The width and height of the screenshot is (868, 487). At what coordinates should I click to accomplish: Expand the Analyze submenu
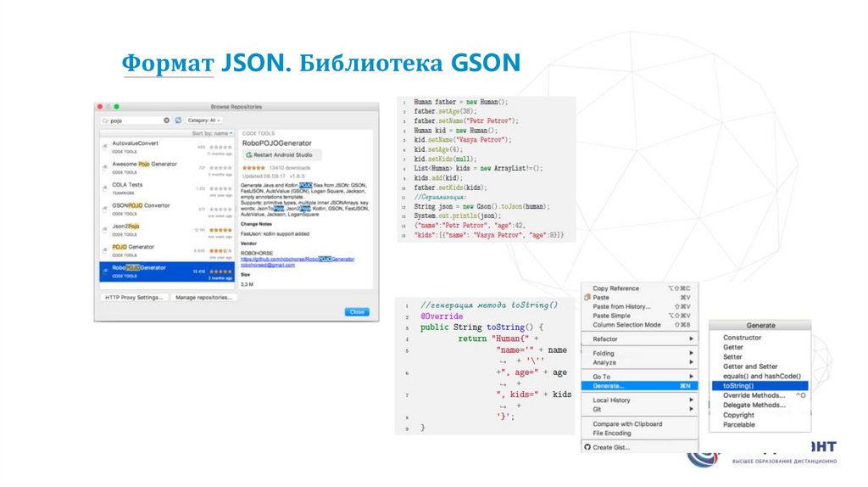pos(639,362)
